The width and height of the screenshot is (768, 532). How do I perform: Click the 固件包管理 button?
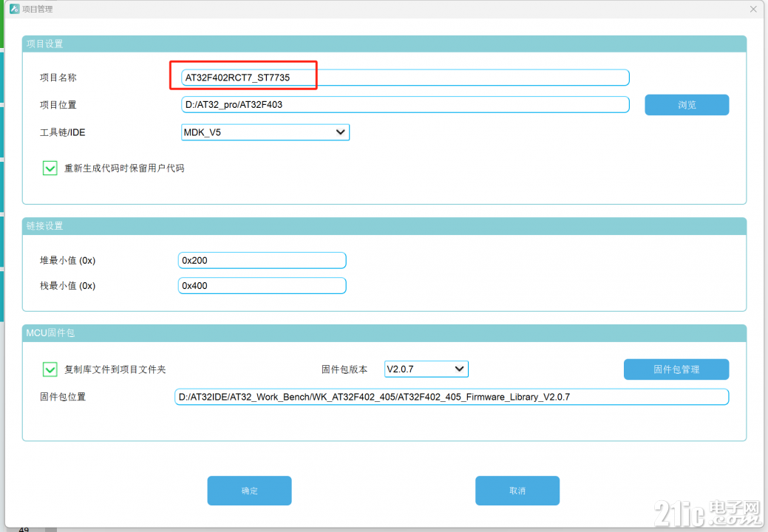(x=676, y=369)
